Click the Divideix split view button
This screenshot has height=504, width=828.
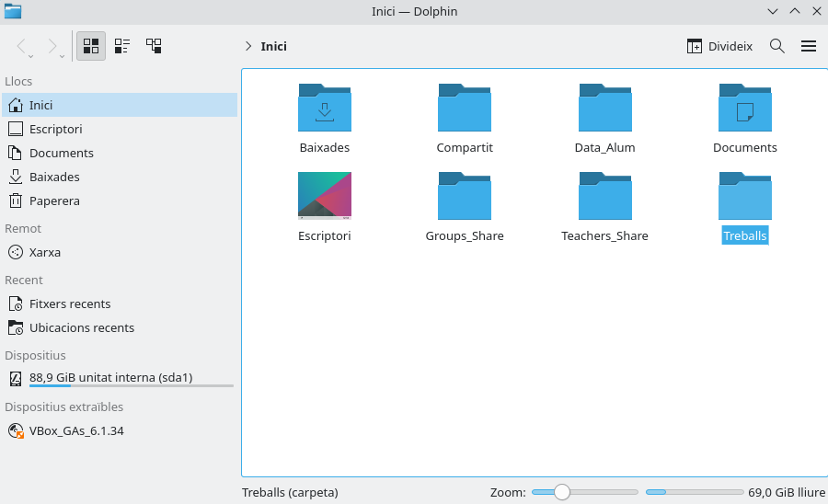point(720,46)
